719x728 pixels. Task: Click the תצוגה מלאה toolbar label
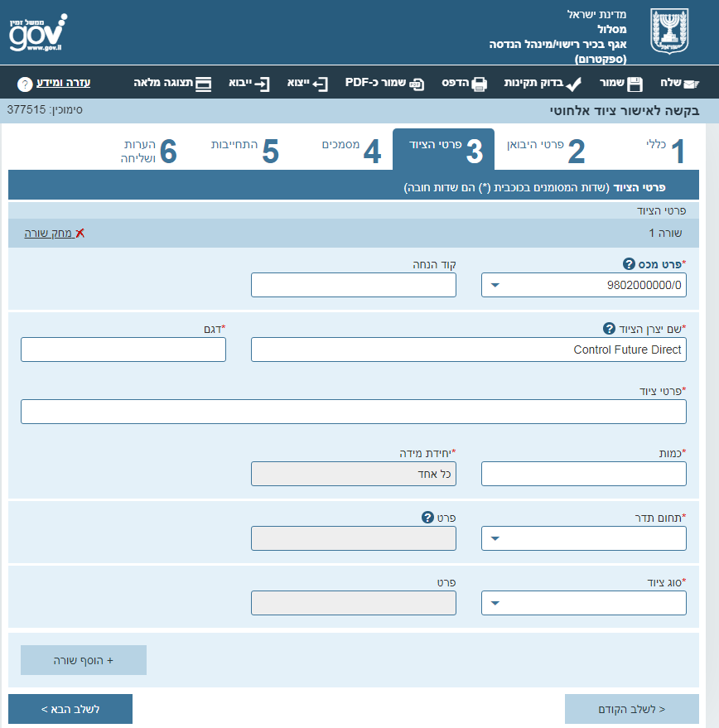(163, 83)
